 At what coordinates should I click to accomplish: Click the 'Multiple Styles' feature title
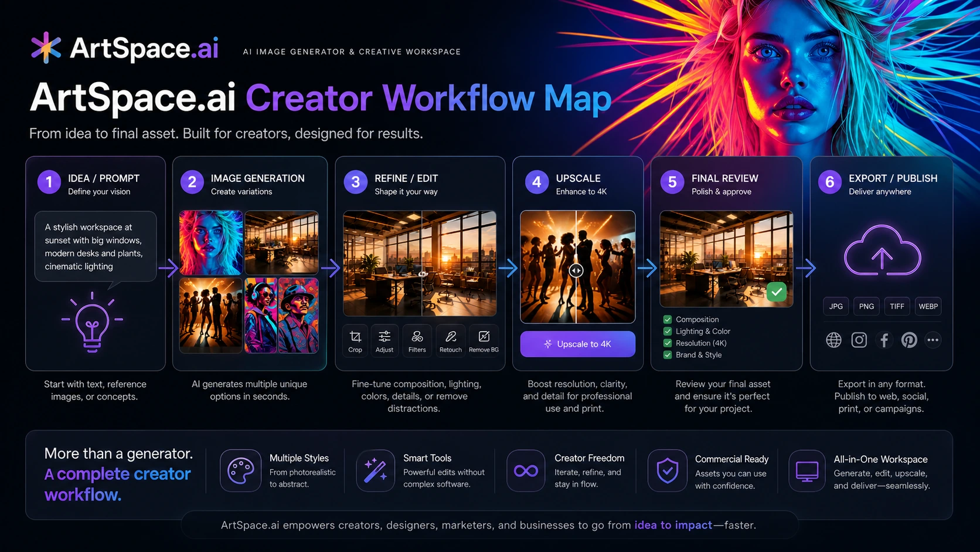coord(299,458)
